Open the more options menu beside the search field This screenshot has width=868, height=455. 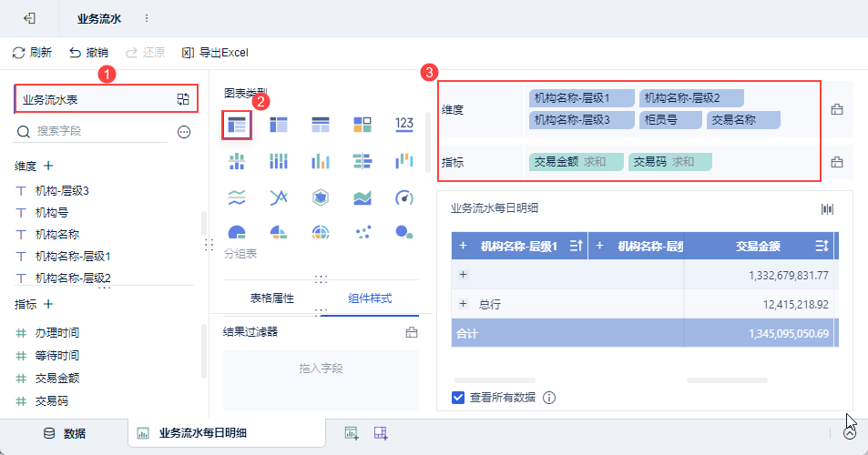[x=184, y=132]
